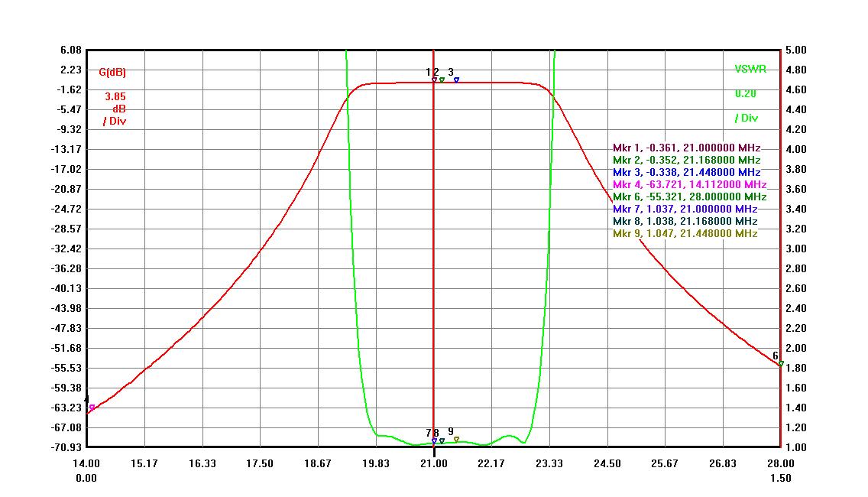Image resolution: width=868 pixels, height=497 pixels.
Task: Select the Mkr 1 readout line
Action: [686, 148]
